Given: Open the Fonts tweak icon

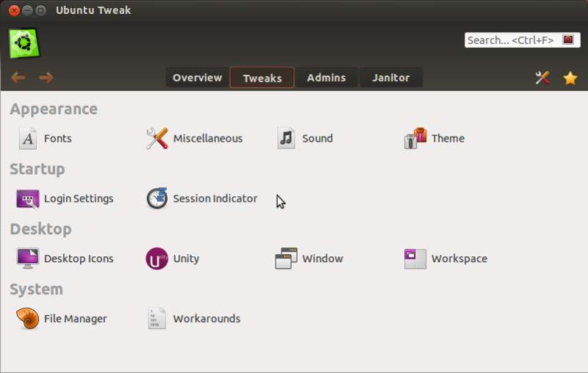Looking at the screenshot, I should point(28,139).
